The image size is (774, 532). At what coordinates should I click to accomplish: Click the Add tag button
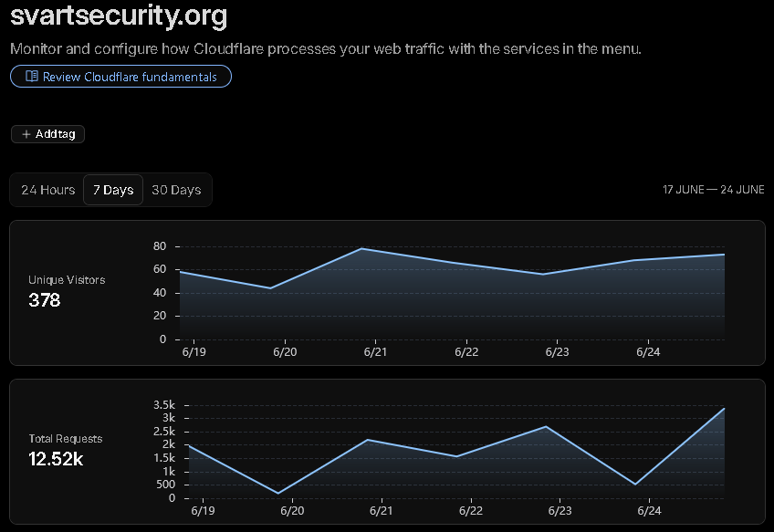coord(47,134)
